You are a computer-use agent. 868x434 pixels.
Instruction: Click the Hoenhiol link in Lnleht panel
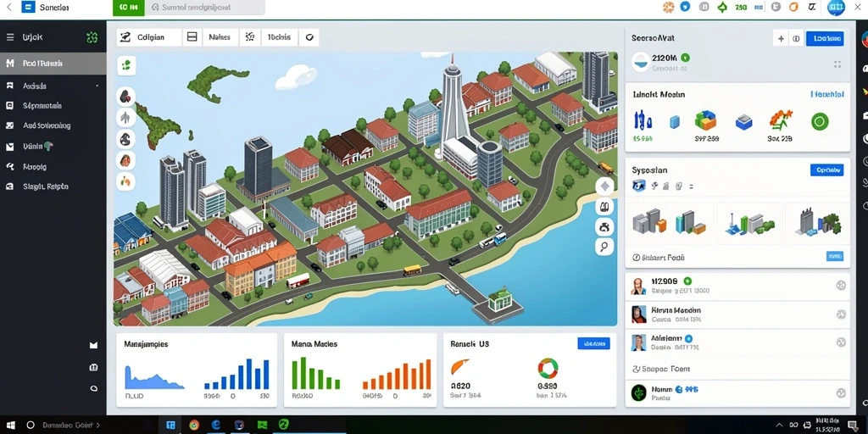pos(827,95)
